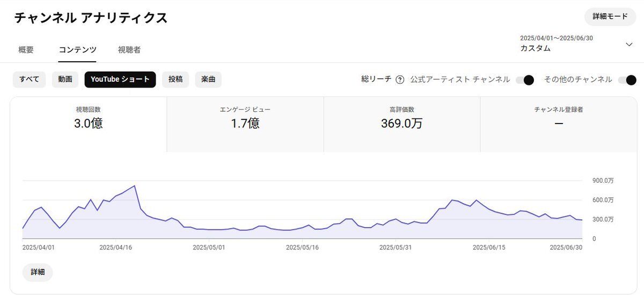Toggle the 公式アーティスト チャンネル switch
644x295 pixels.
(x=524, y=80)
